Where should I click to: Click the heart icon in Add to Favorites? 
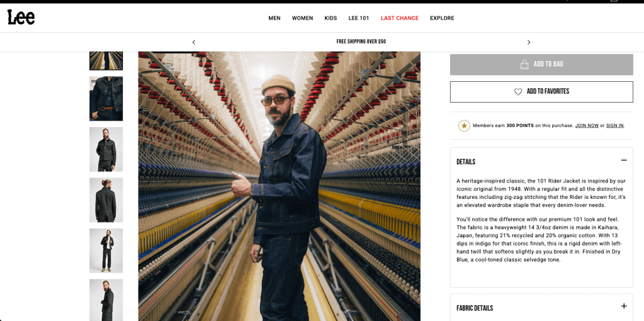point(518,92)
